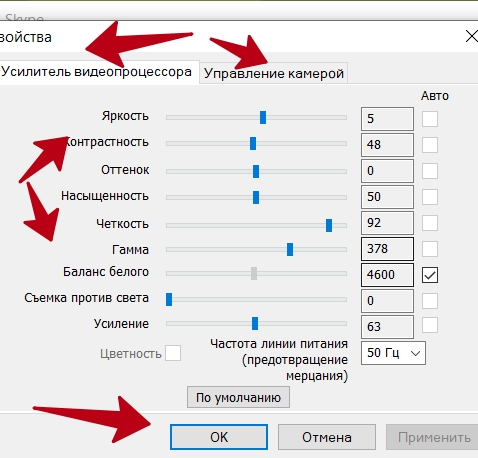This screenshot has width=478, height=458.
Task: Click the Яркость value field showing 5
Action: point(387,119)
